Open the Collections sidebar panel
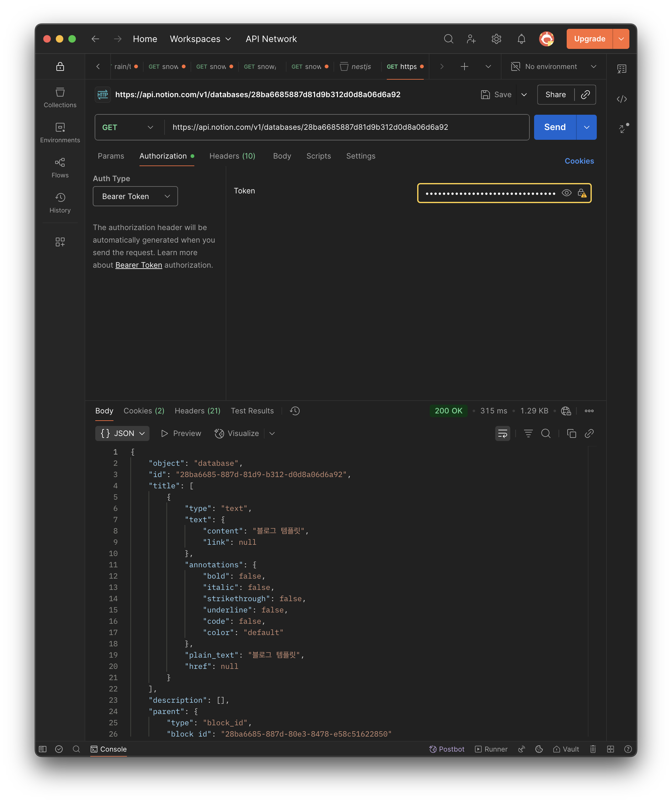 point(60,97)
